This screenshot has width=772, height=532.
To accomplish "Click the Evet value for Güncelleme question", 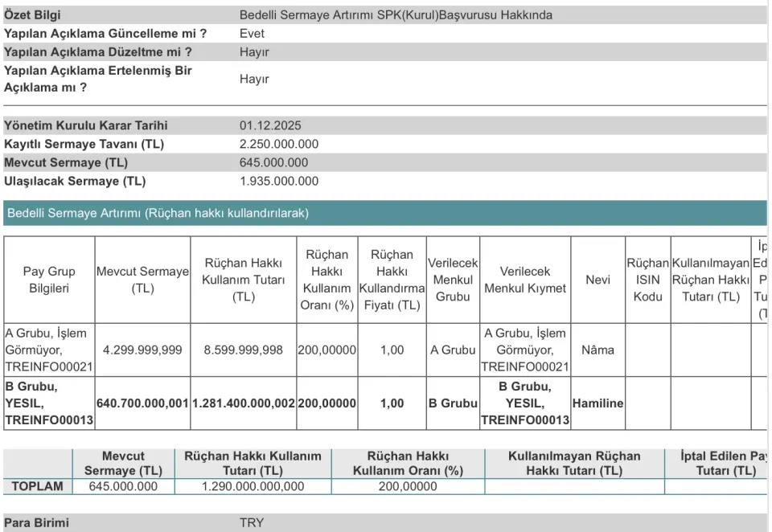I will pos(252,34).
